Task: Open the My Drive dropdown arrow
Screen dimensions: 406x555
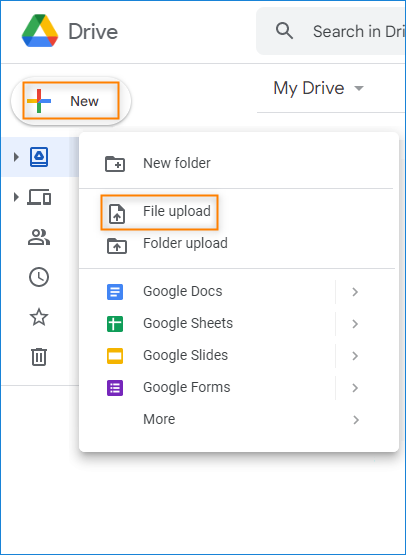Action: [359, 88]
